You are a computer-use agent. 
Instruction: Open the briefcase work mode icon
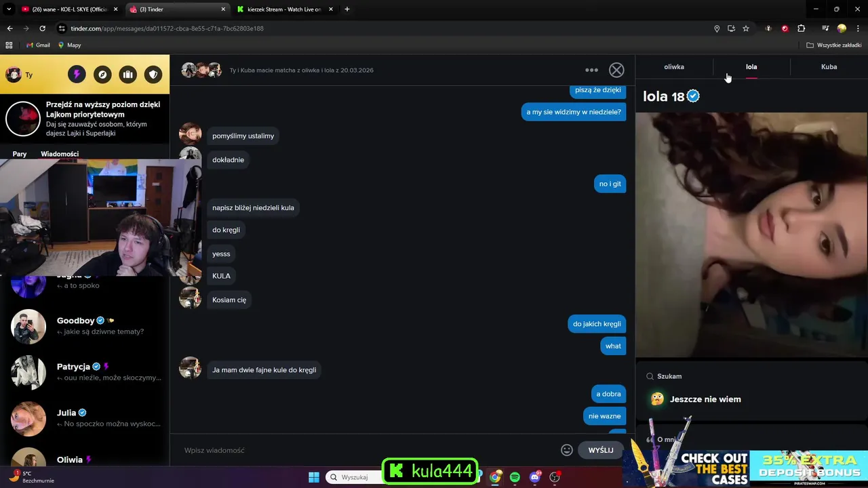pyautogui.click(x=128, y=75)
